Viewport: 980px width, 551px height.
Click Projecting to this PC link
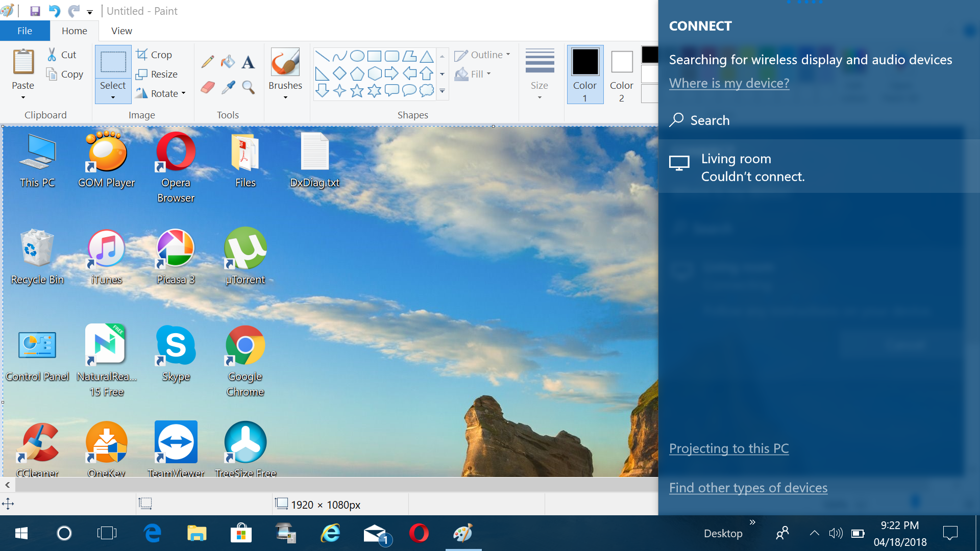pyautogui.click(x=729, y=448)
